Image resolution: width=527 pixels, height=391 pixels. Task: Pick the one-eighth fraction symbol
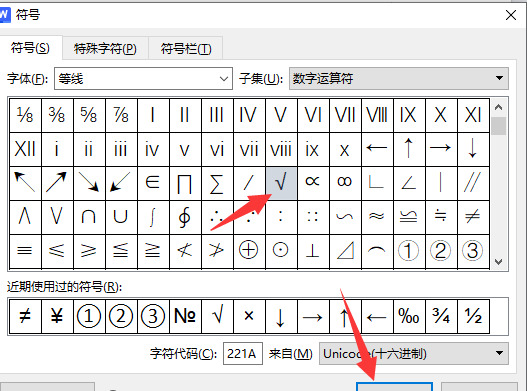[x=25, y=115]
